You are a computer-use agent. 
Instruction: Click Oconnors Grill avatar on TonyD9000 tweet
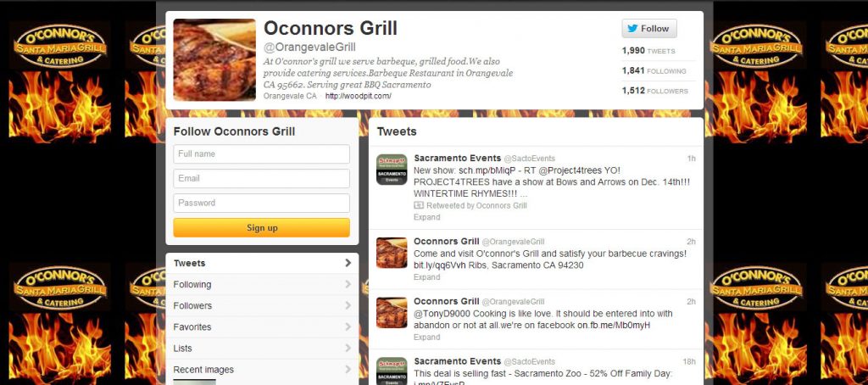(392, 313)
